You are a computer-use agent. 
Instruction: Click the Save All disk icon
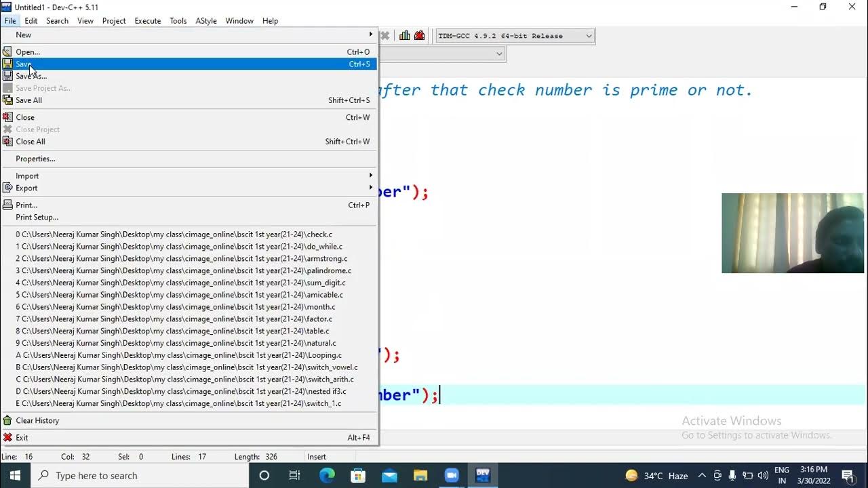click(7, 100)
